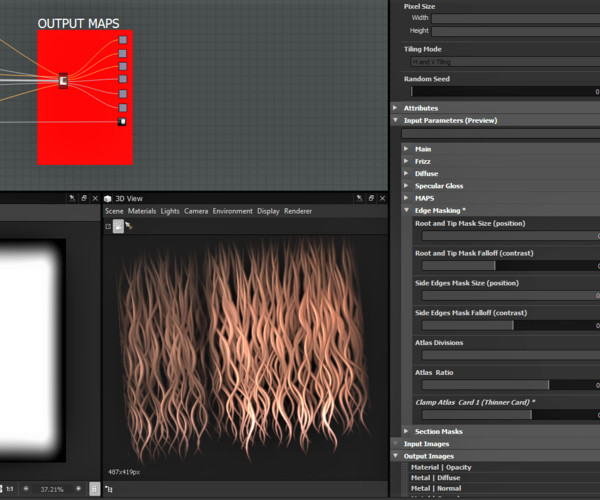The image size is (600, 500).
Task: Select the fifth gray output node from top
Action: point(122,94)
